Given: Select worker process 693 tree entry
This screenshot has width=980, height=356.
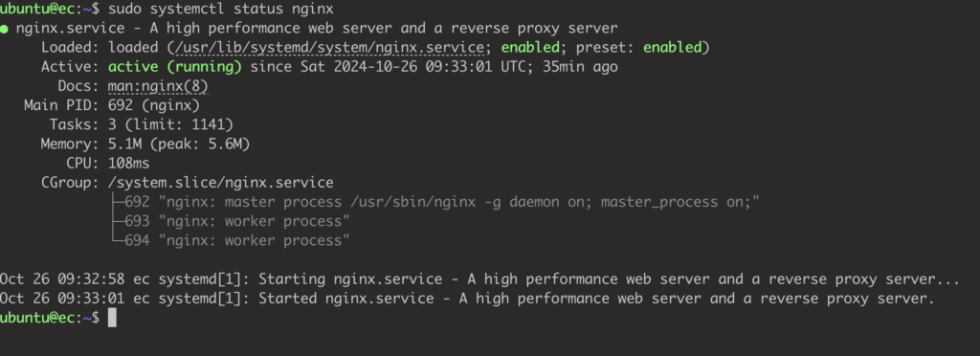Looking at the screenshot, I should pos(231,222).
